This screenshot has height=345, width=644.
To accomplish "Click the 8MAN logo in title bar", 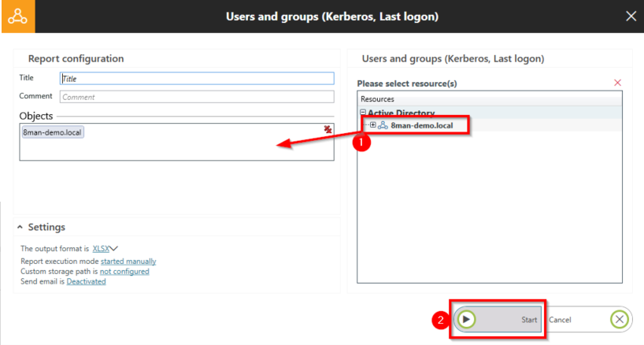I will tap(17, 16).
